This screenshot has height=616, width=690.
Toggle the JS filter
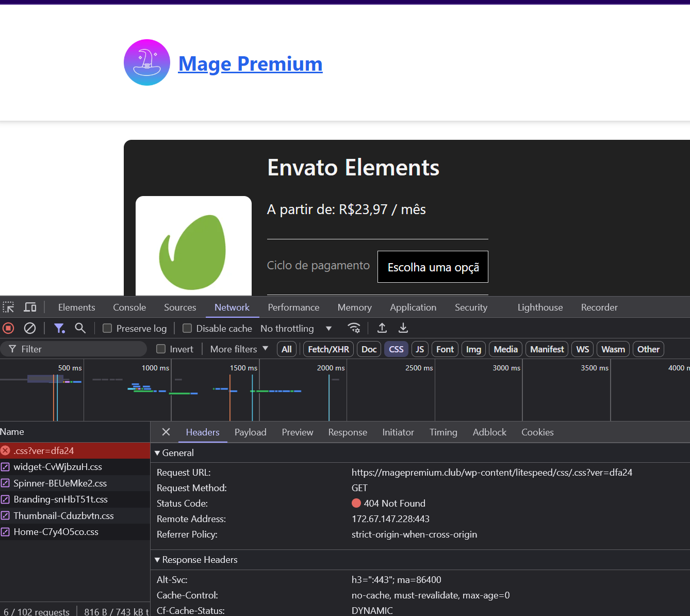tap(420, 349)
